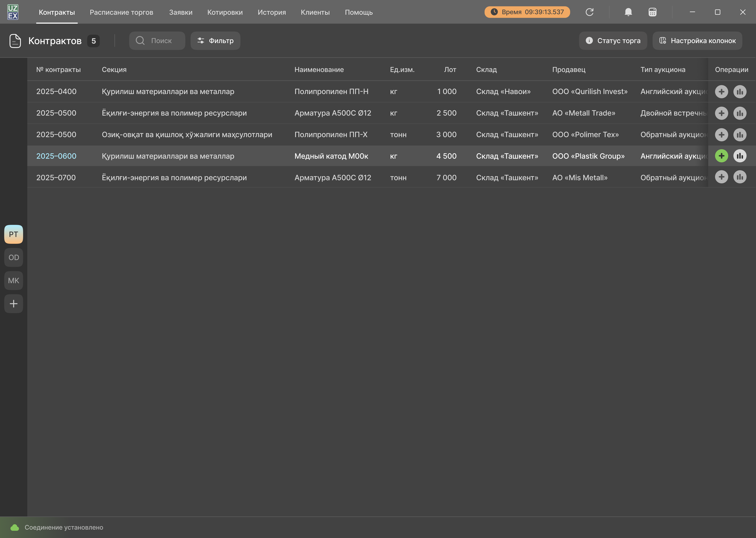756x538 pixels.
Task: Add new profile with sidebar plus button
Action: (x=14, y=304)
